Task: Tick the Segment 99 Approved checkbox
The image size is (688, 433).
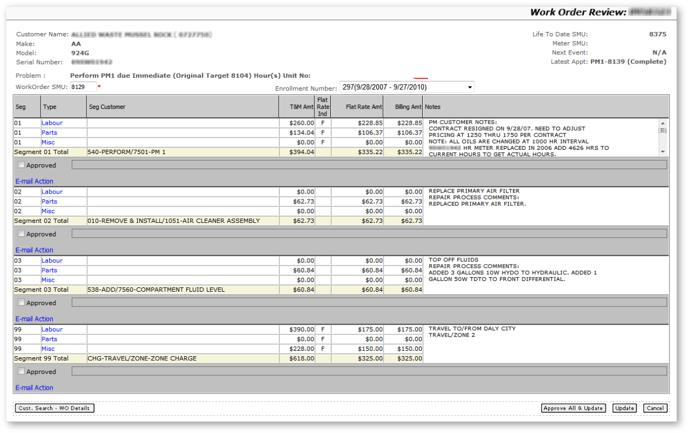Action: [x=21, y=372]
